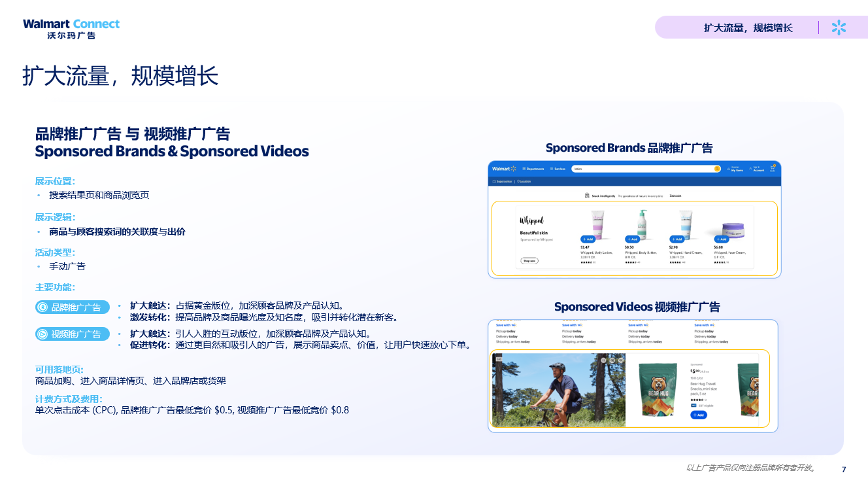The image size is (868, 486).
Task: Click the Walmart logo in the lotion search page
Action: [504, 169]
